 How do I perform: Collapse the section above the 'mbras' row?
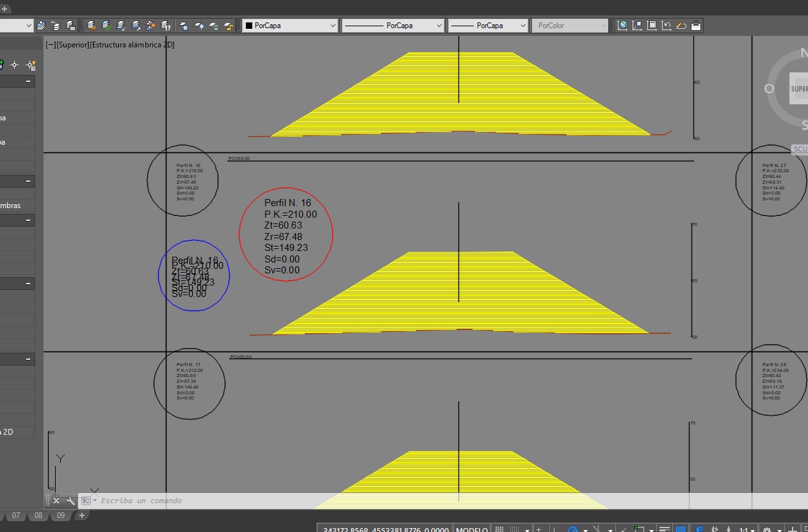pyautogui.click(x=28, y=182)
